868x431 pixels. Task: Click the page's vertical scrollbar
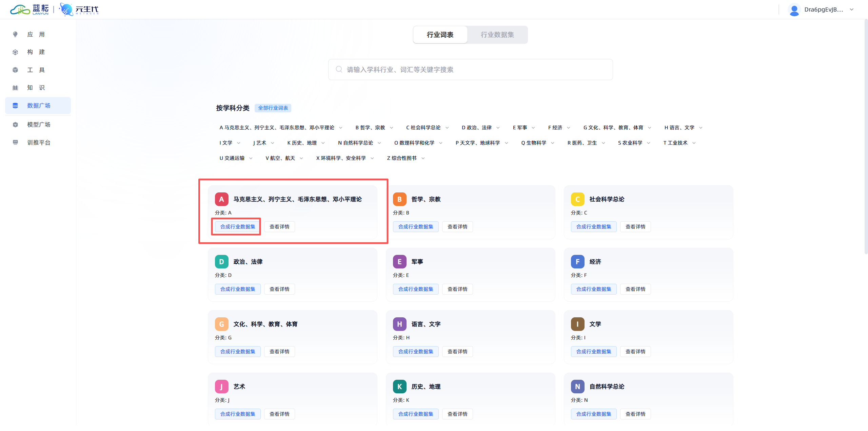(866, 136)
